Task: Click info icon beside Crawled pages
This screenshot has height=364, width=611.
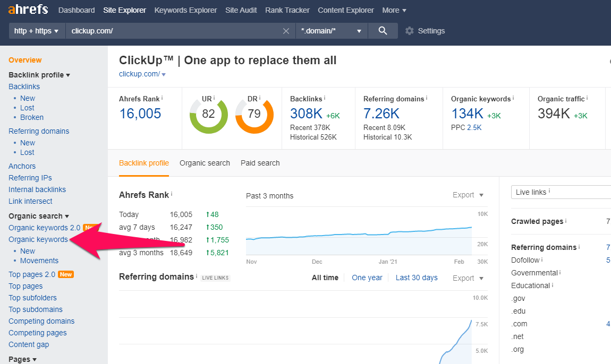Action: pos(566,221)
